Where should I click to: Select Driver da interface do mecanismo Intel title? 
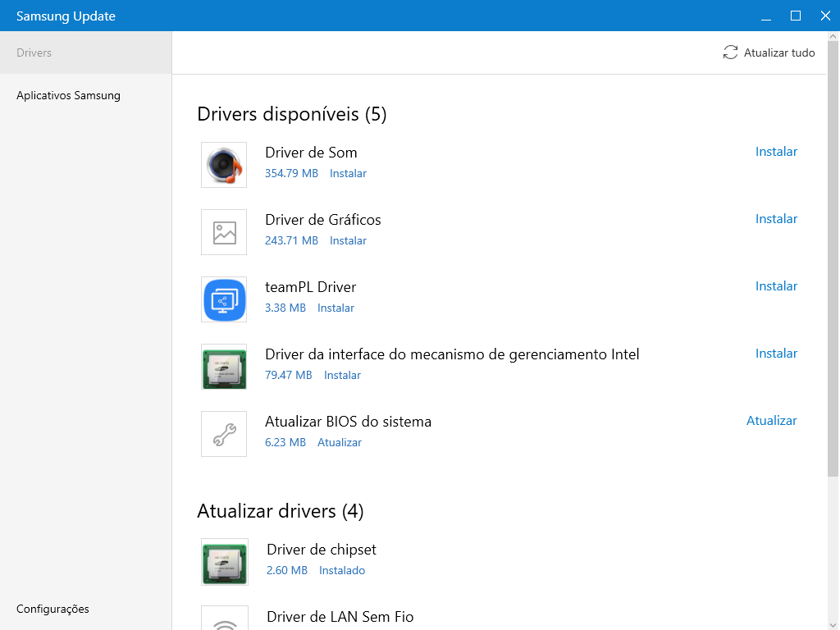pyautogui.click(x=452, y=354)
